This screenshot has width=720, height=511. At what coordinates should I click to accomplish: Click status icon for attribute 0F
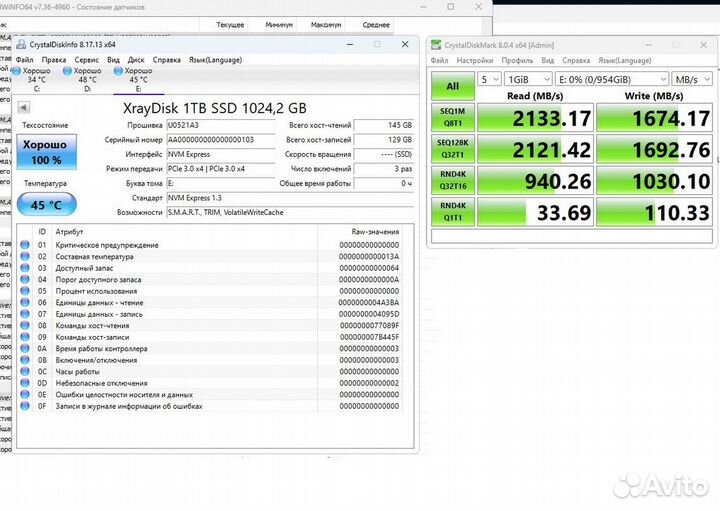[x=25, y=406]
